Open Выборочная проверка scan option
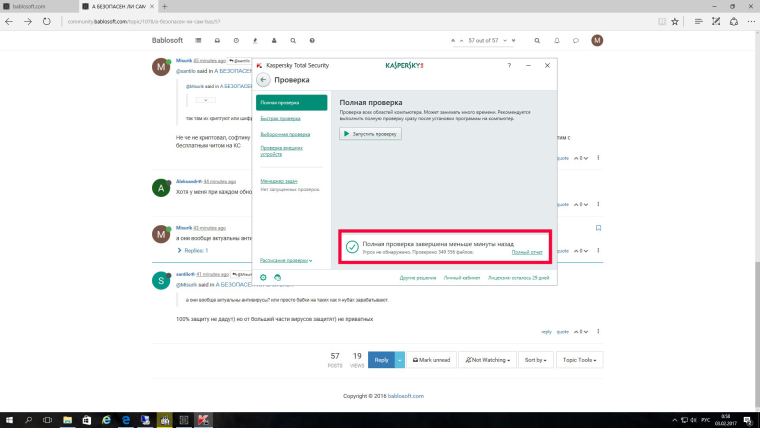The width and height of the screenshot is (760, 428). pyautogui.click(x=285, y=134)
